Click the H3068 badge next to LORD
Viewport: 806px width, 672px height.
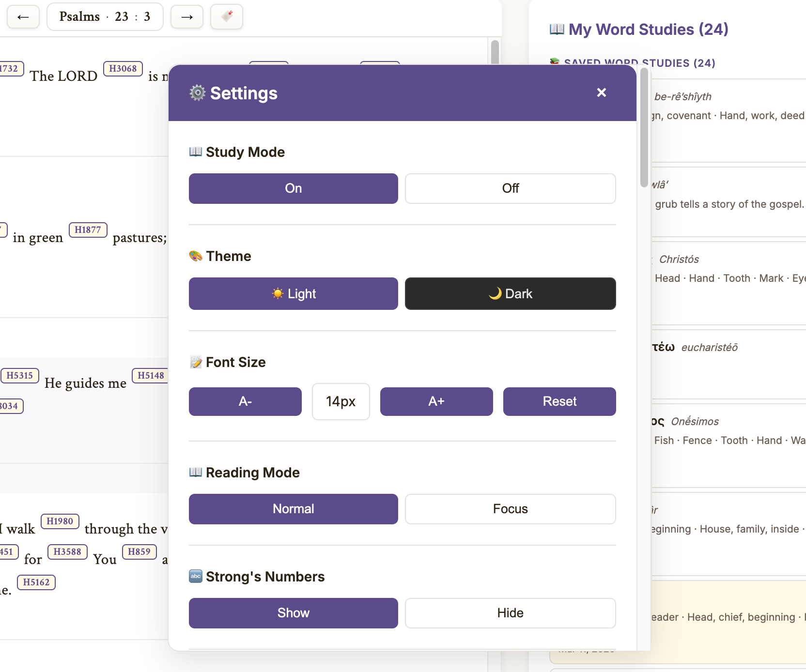123,69
